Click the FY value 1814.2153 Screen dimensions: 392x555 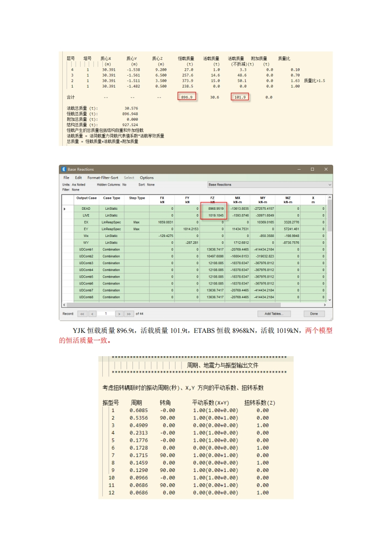pos(191,229)
